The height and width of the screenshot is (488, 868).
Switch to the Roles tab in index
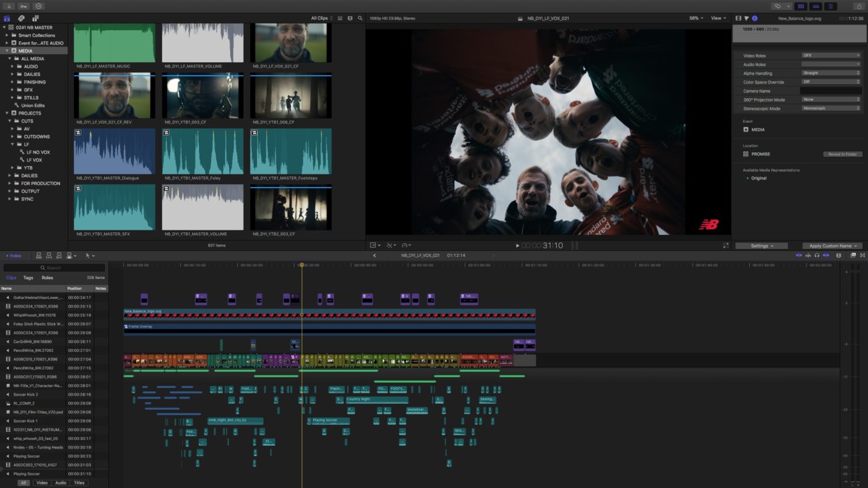pos(47,278)
